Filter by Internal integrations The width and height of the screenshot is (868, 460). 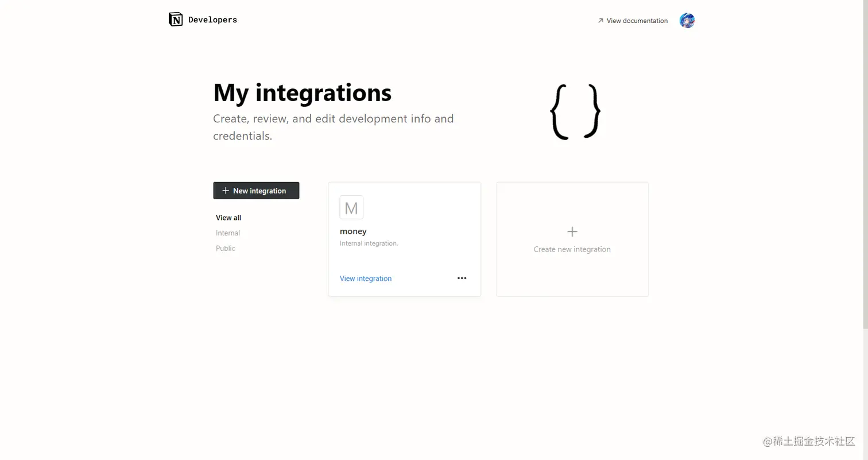pyautogui.click(x=228, y=233)
